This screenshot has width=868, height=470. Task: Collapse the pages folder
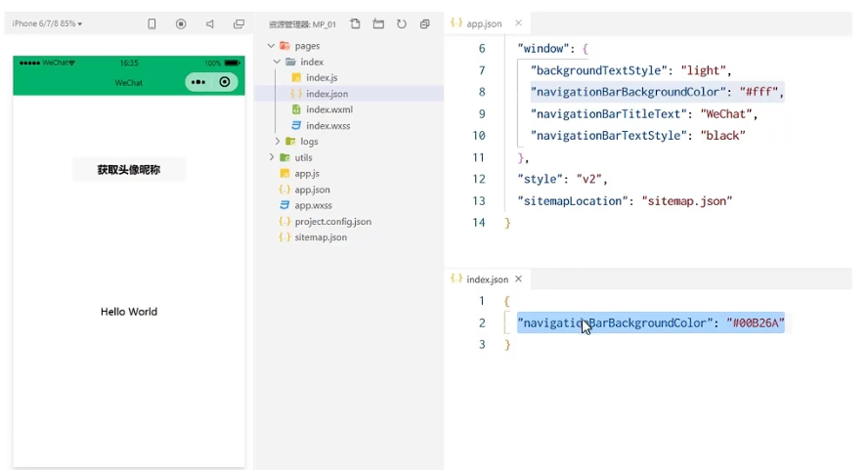pos(271,46)
